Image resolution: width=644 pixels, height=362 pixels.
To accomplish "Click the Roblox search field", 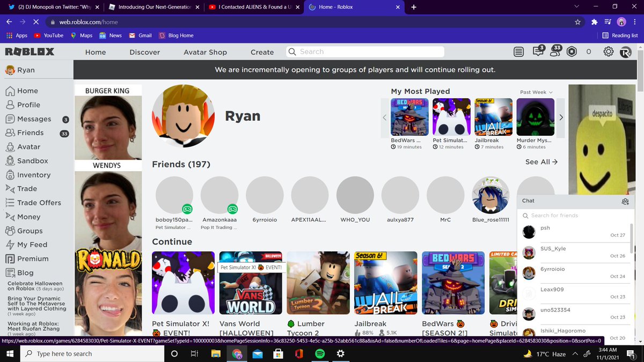I will (x=365, y=51).
